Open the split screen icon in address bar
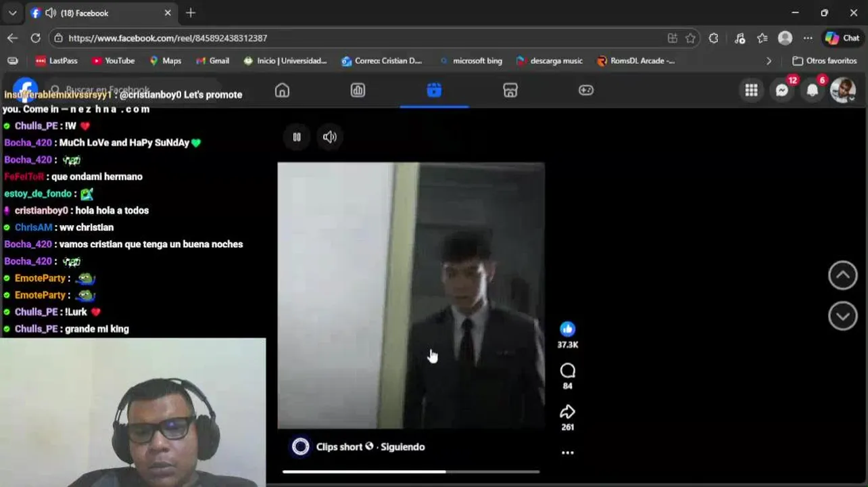Image resolution: width=868 pixels, height=487 pixels. [672, 39]
